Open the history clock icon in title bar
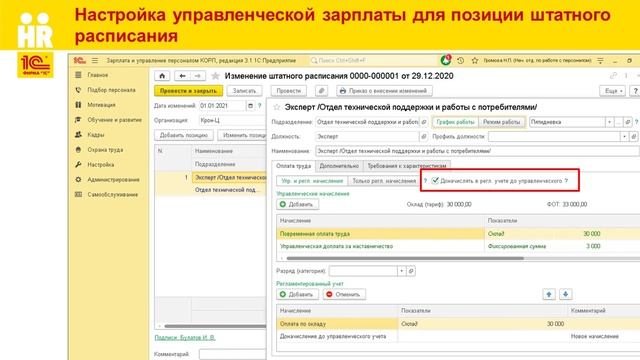This screenshot has width=640, height=360. [x=460, y=60]
